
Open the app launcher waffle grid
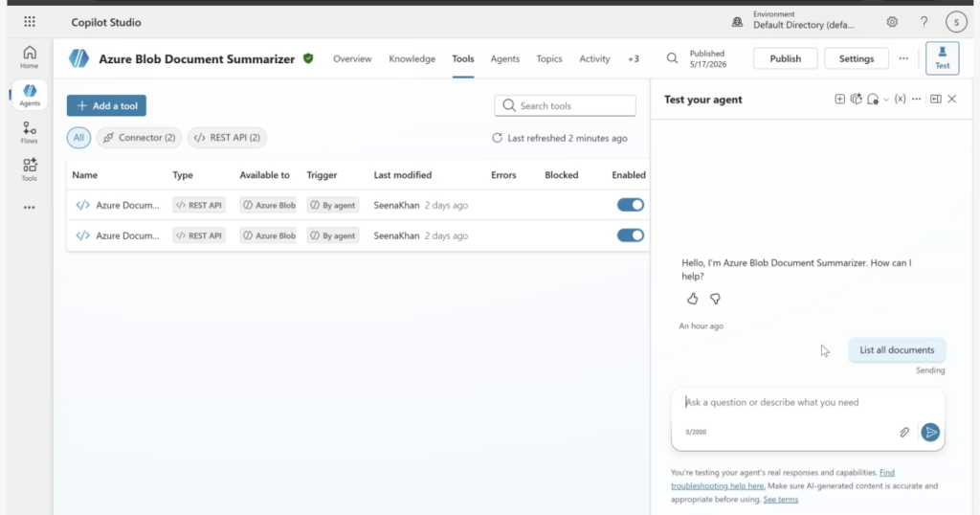(30, 22)
